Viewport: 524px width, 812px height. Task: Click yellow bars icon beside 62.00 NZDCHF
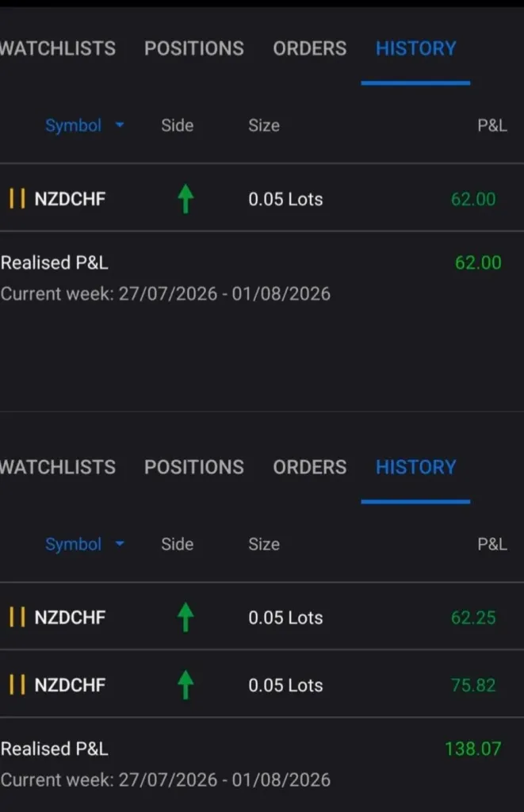[x=17, y=199]
